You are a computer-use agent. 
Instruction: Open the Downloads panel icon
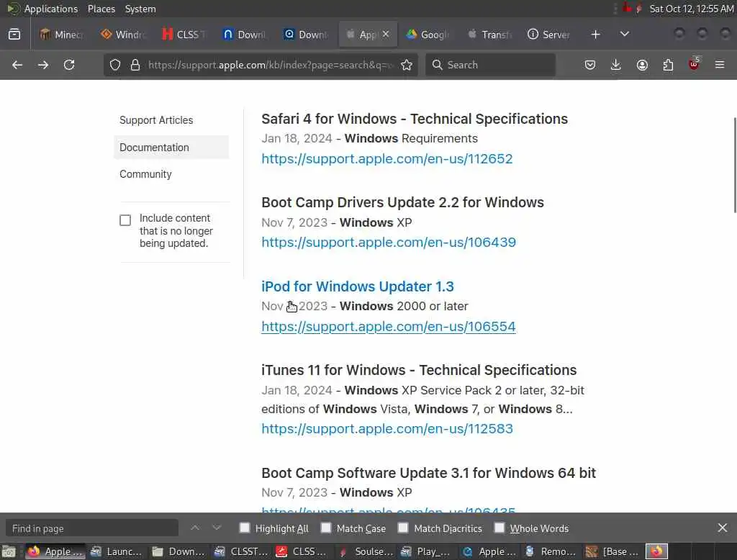(616, 65)
